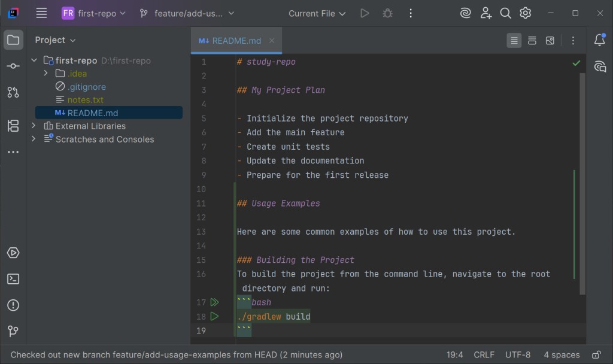Open the Structure tool window
This screenshot has width=613, height=364.
pyautogui.click(x=13, y=126)
